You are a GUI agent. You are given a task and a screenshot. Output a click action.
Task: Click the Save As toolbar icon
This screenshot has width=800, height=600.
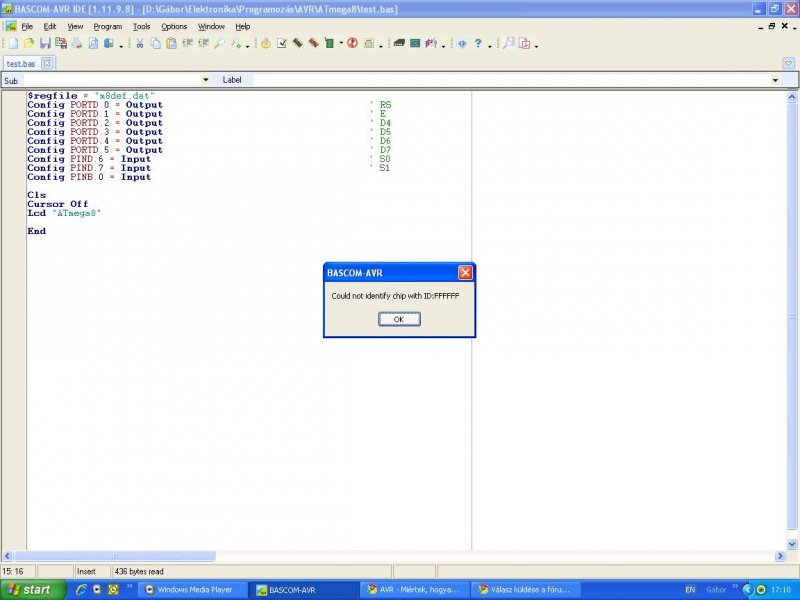pos(61,43)
